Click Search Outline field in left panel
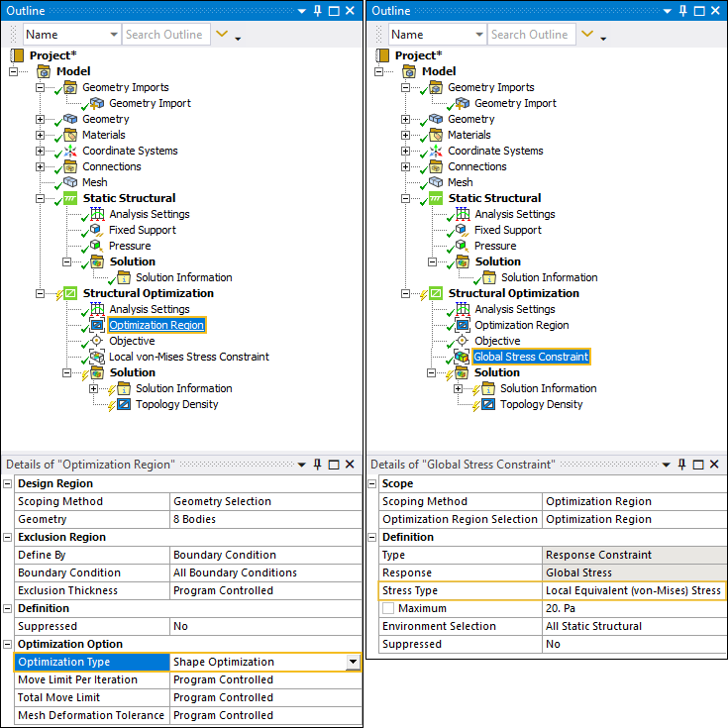Image resolution: width=728 pixels, height=728 pixels. tap(166, 35)
